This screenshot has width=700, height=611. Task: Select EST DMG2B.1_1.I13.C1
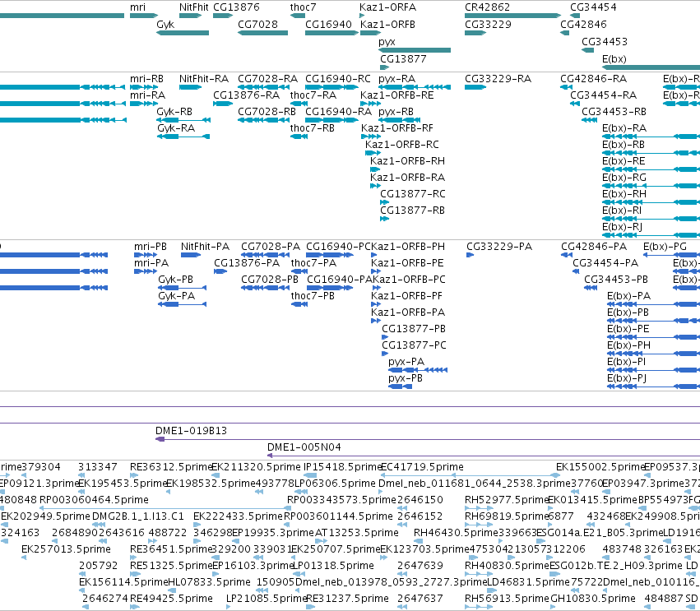tap(137, 516)
